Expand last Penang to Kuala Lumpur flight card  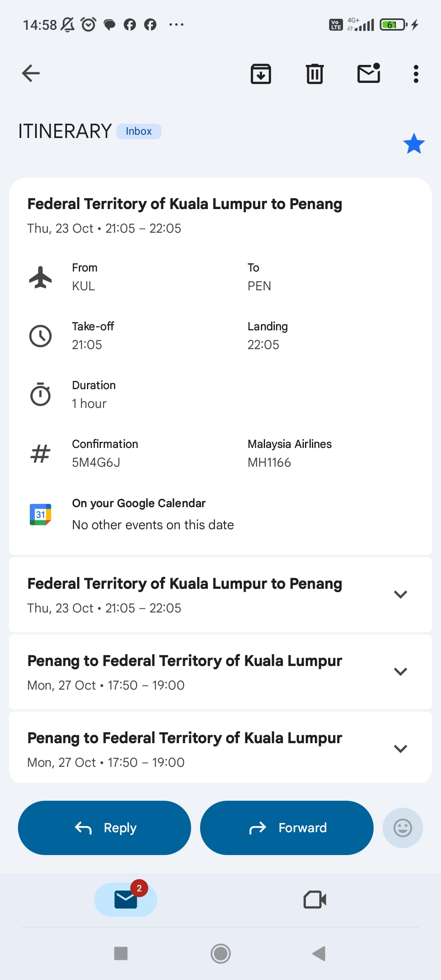point(400,749)
